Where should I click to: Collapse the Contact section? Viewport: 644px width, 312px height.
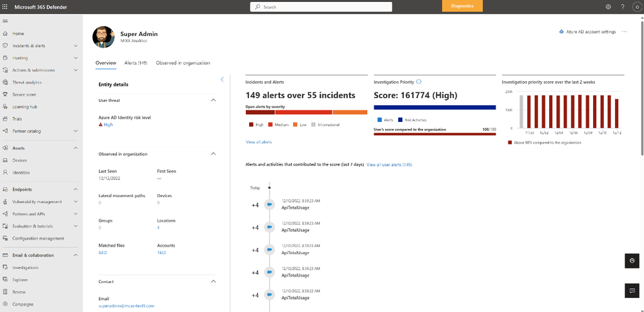213,282
